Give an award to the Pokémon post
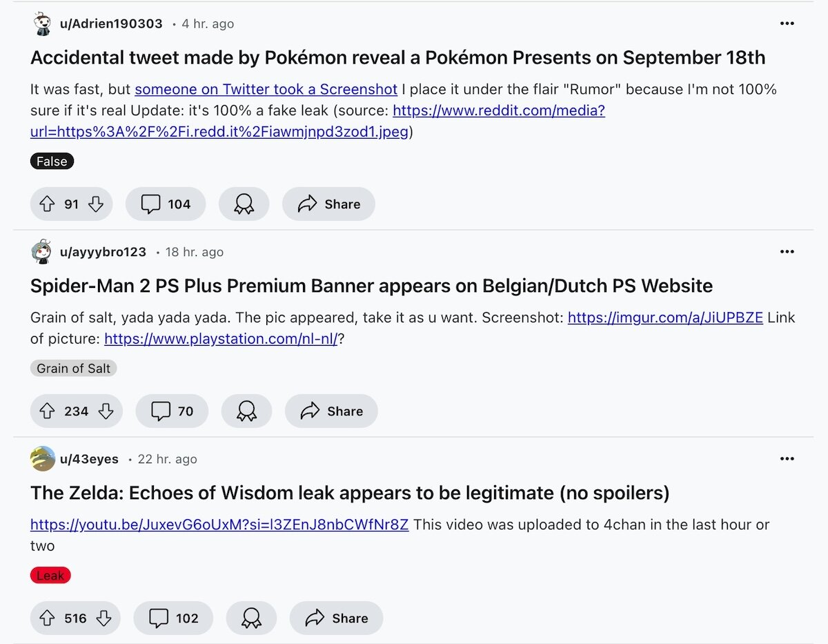This screenshot has width=828, height=644. pyautogui.click(x=244, y=204)
